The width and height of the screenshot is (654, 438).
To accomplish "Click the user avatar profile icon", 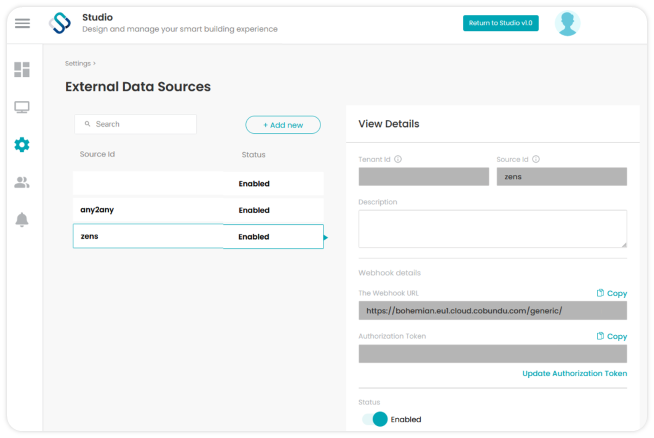I will click(567, 23).
